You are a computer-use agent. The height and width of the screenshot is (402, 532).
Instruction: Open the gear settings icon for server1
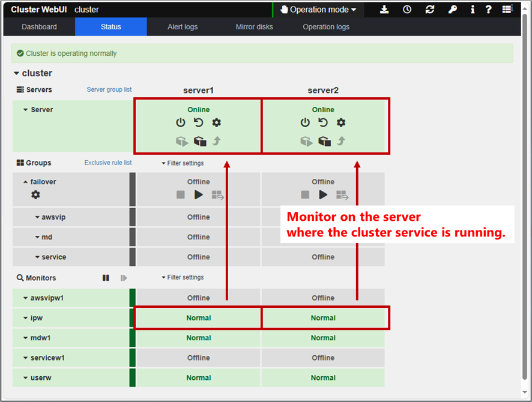(217, 123)
